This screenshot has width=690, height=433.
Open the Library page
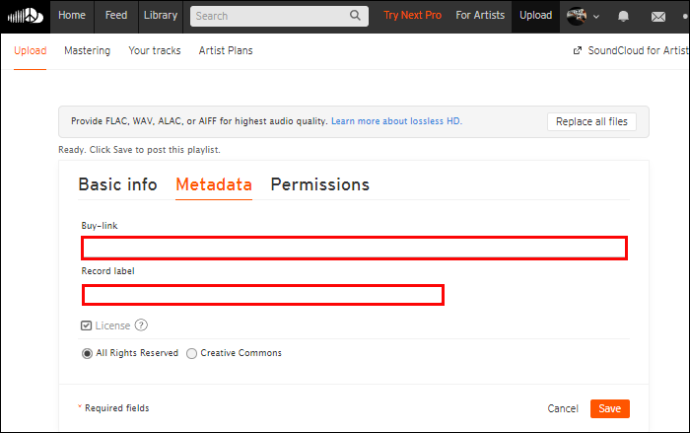(x=161, y=15)
